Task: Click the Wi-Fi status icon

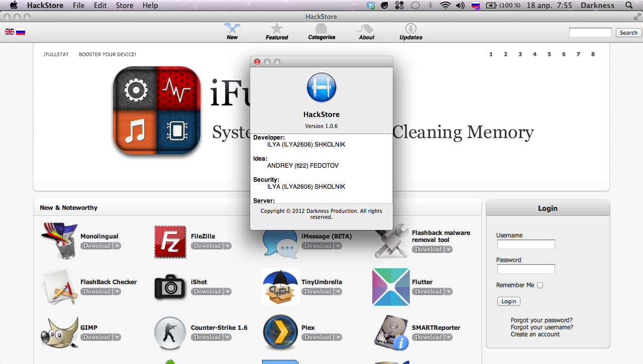Action: point(445,6)
